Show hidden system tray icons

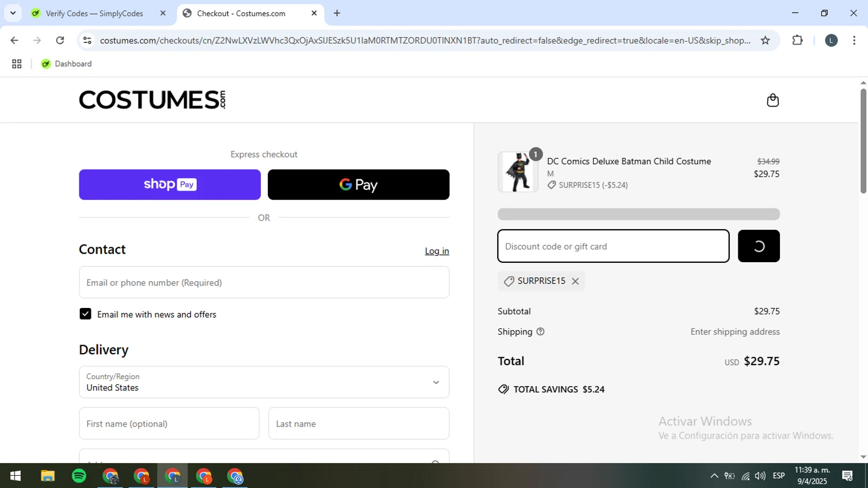[714, 476]
